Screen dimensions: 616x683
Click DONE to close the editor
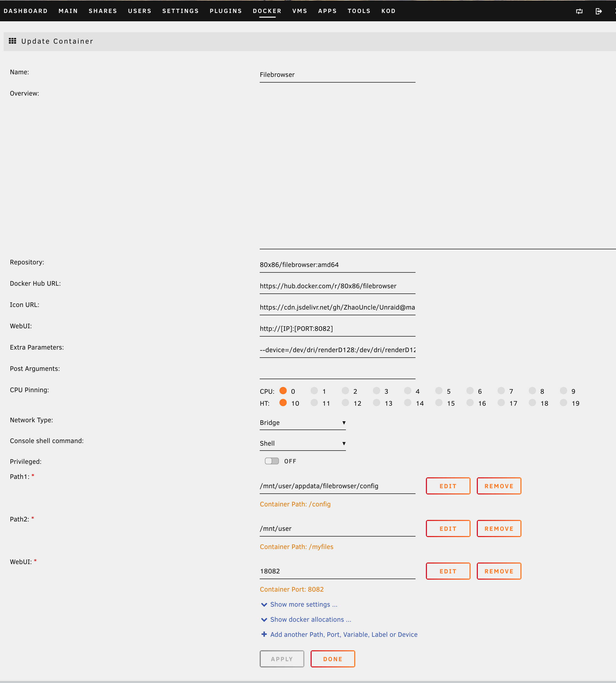point(333,659)
